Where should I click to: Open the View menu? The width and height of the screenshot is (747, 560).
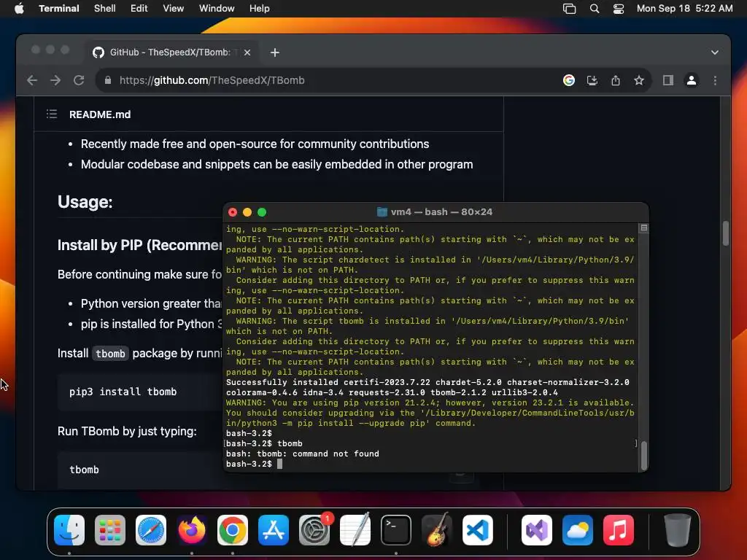coord(173,9)
